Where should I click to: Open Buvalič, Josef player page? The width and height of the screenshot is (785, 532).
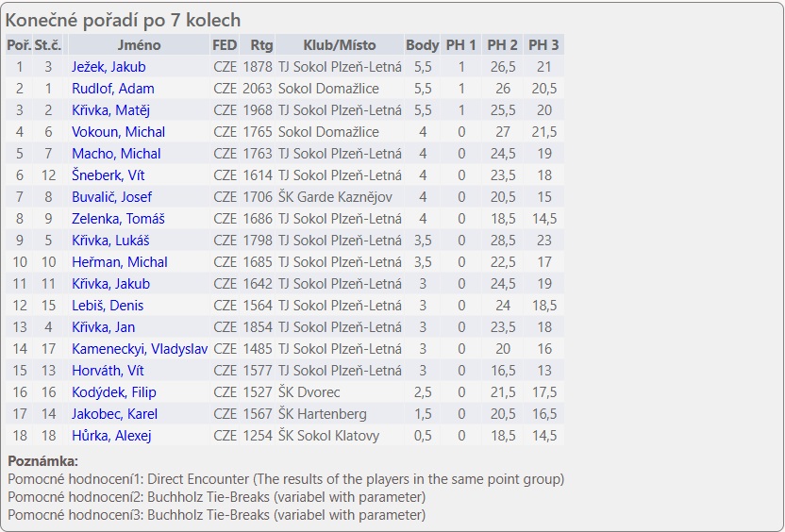coord(111,197)
